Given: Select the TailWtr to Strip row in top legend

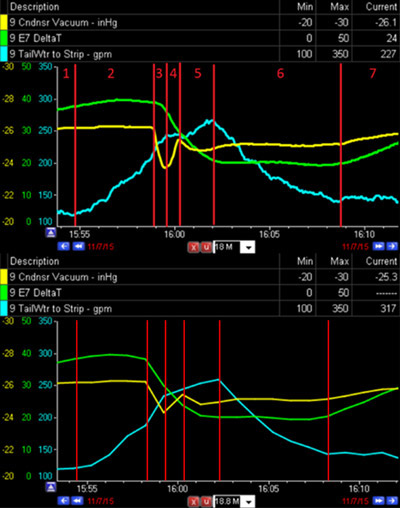Looking at the screenshot, I should tap(200, 54).
